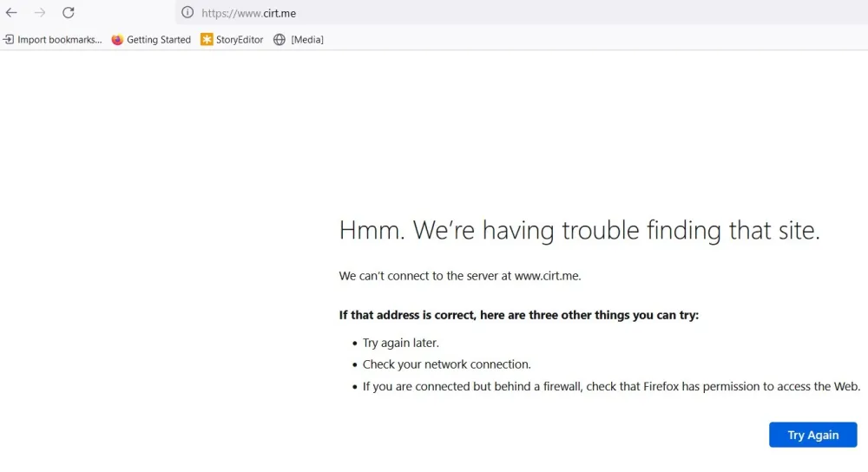The width and height of the screenshot is (868, 472).
Task: Click the forward arrow navigation button
Action: click(40, 13)
